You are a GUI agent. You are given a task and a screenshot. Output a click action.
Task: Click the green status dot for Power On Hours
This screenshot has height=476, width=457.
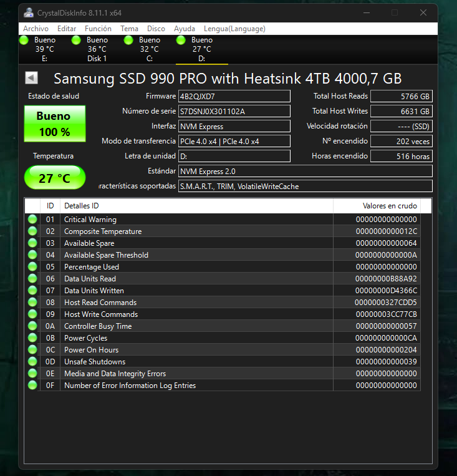32,349
